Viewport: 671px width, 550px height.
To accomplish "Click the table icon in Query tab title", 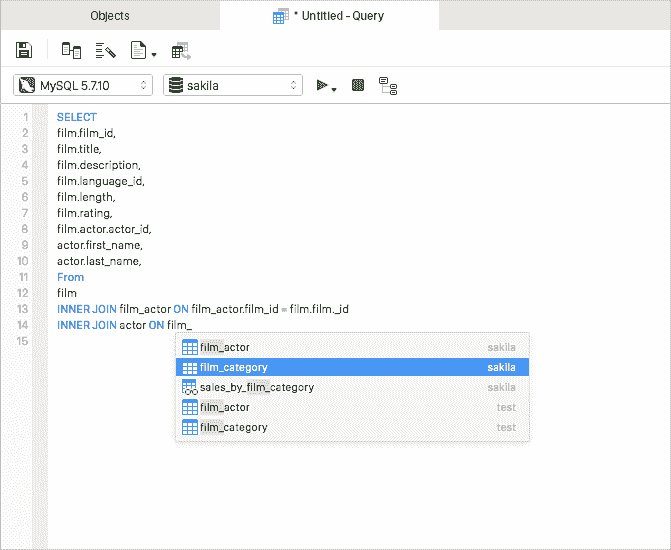I will point(281,16).
